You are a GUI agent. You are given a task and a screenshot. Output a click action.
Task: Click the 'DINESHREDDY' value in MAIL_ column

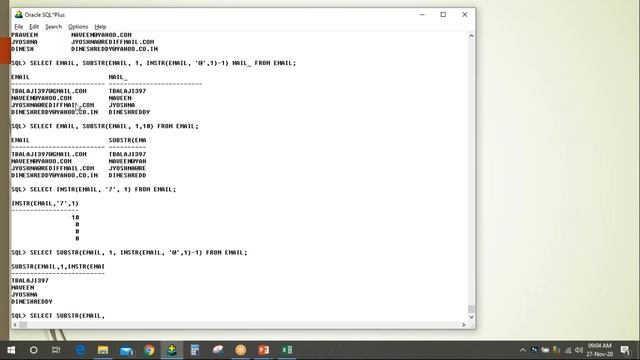129,112
